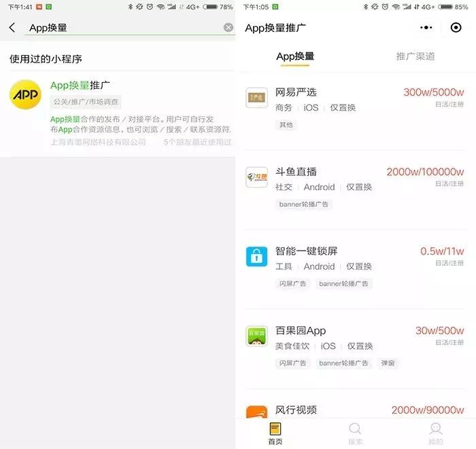Click the 300w/5000w value
This screenshot has width=476, height=449.
tap(434, 92)
